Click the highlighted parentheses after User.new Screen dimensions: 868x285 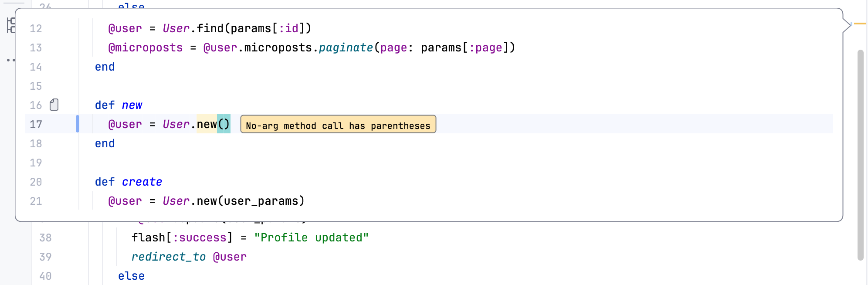224,124
